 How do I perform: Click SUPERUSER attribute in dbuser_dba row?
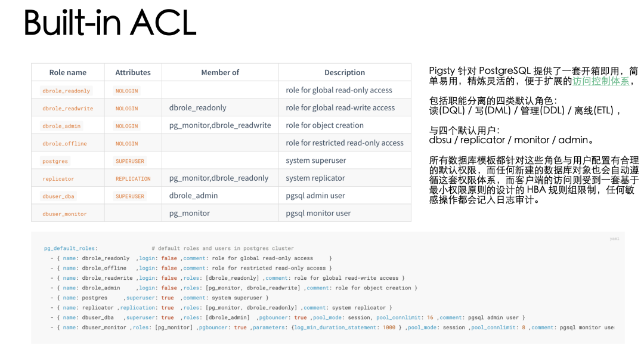click(x=130, y=196)
